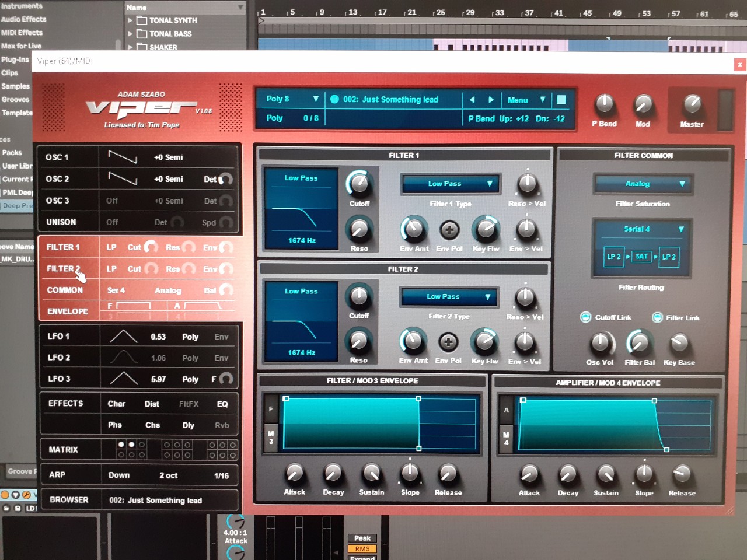
Task: Toggle the preset indicator dot before 002
Action: click(x=334, y=99)
